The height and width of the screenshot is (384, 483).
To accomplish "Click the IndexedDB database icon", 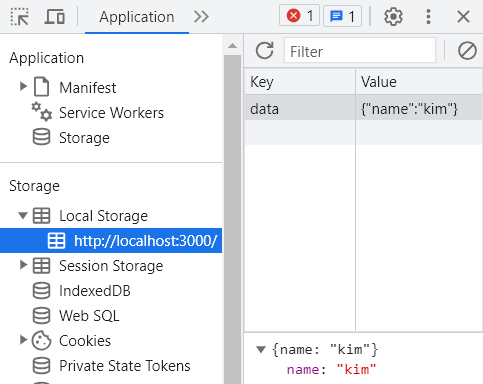I will pyautogui.click(x=42, y=290).
